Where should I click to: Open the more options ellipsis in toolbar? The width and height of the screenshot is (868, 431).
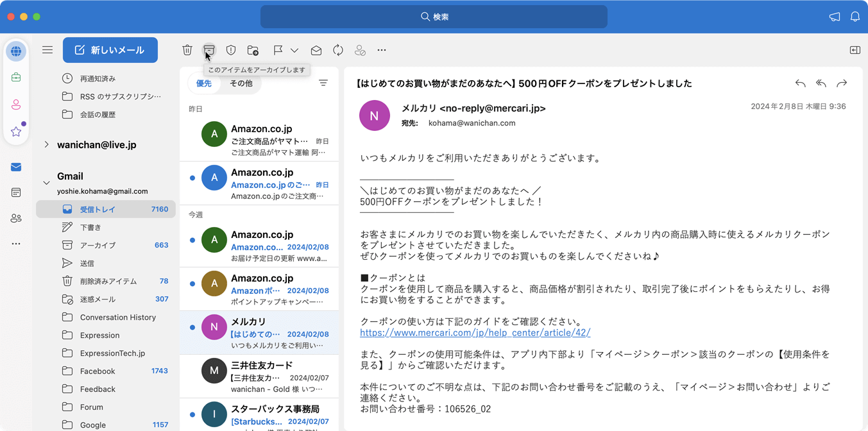pyautogui.click(x=382, y=50)
